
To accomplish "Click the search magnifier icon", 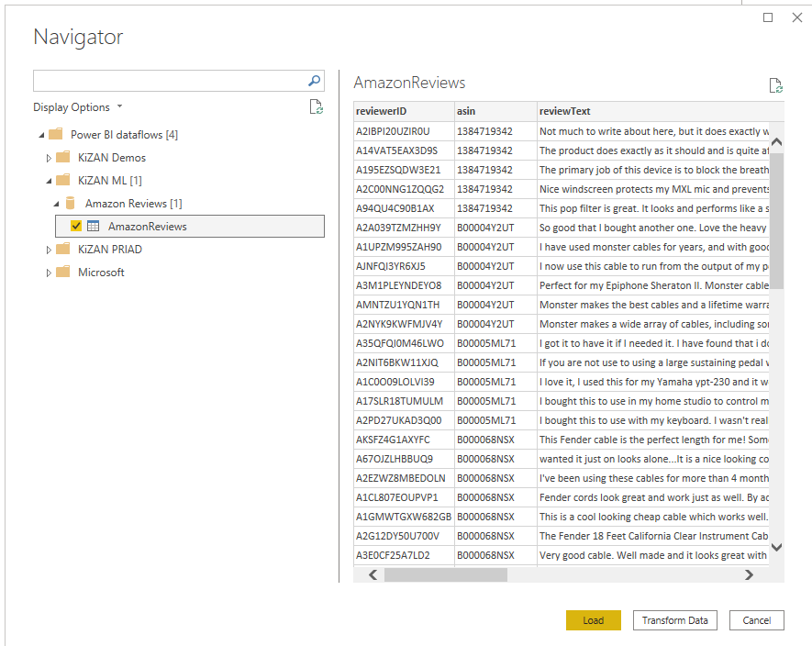I will pos(315,81).
